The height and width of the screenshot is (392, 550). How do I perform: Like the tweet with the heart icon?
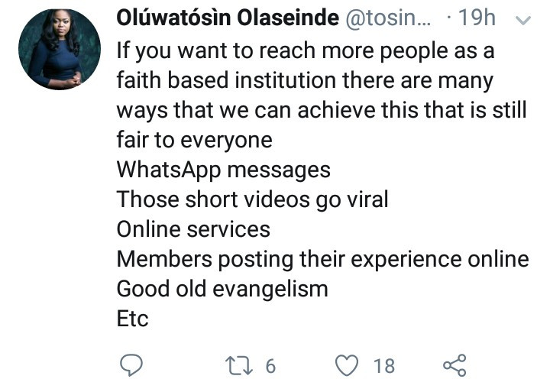click(x=349, y=365)
